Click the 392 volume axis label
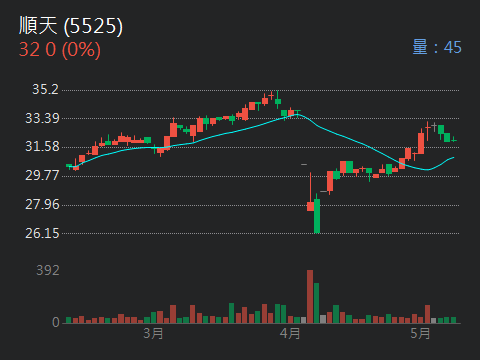Image resolution: width=480 pixels, height=360 pixels. [48, 270]
